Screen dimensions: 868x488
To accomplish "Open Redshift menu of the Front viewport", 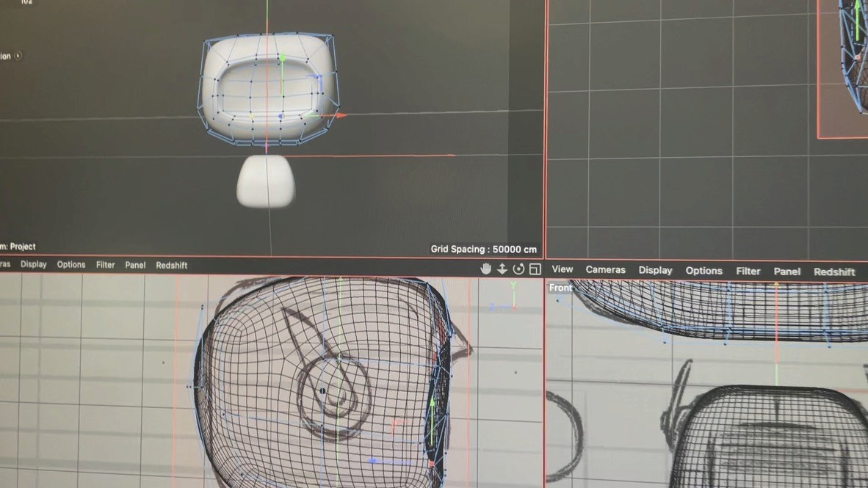I will pyautogui.click(x=835, y=272).
